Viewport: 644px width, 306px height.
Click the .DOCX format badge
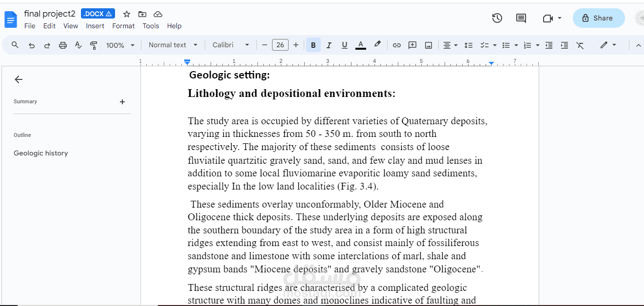98,14
